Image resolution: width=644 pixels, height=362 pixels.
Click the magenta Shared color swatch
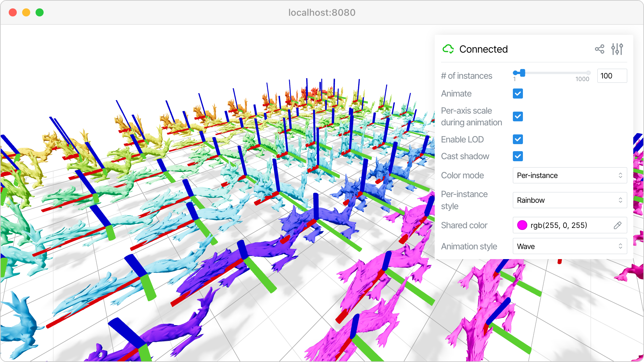coord(522,225)
